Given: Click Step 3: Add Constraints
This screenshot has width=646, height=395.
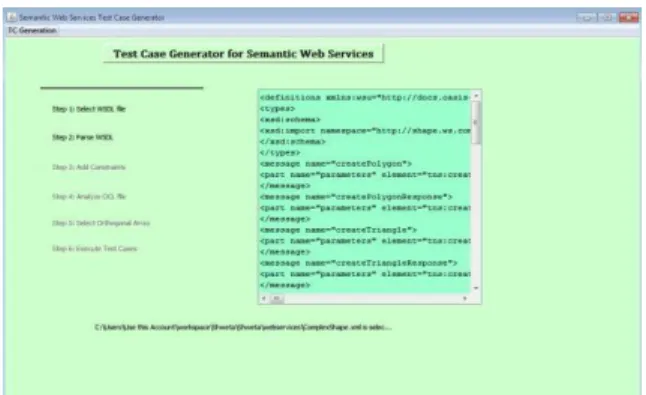Looking at the screenshot, I should 89,167.
